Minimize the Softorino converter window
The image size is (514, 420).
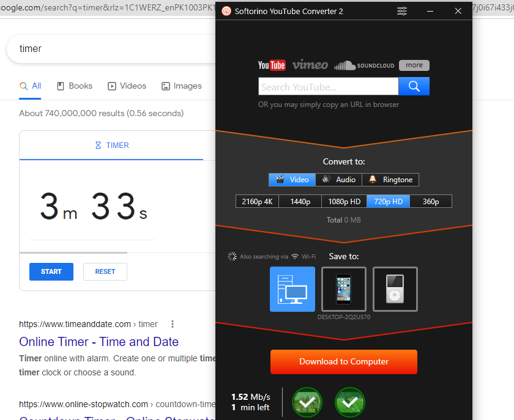coord(430,11)
